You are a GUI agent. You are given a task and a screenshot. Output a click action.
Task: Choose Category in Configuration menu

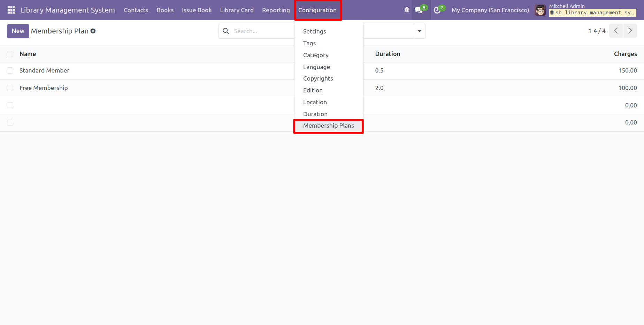(316, 55)
